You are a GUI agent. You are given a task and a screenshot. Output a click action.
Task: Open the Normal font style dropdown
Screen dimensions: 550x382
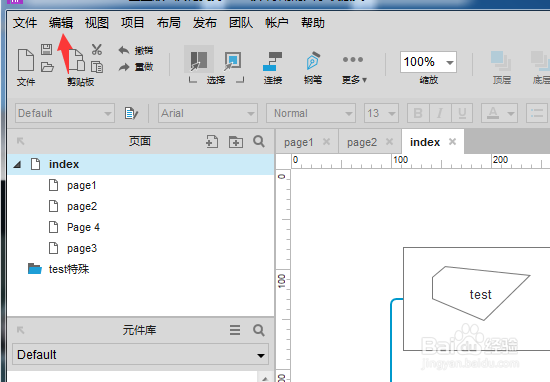[x=311, y=113]
